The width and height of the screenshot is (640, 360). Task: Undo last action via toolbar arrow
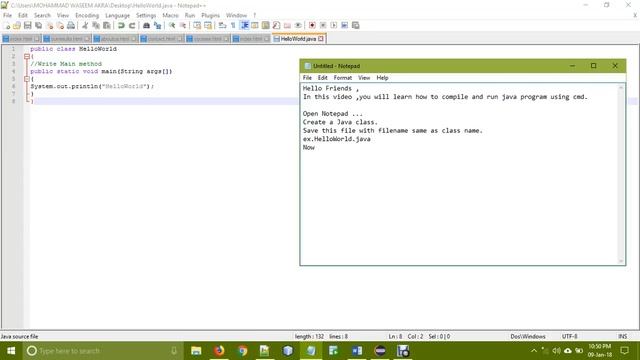(121, 25)
